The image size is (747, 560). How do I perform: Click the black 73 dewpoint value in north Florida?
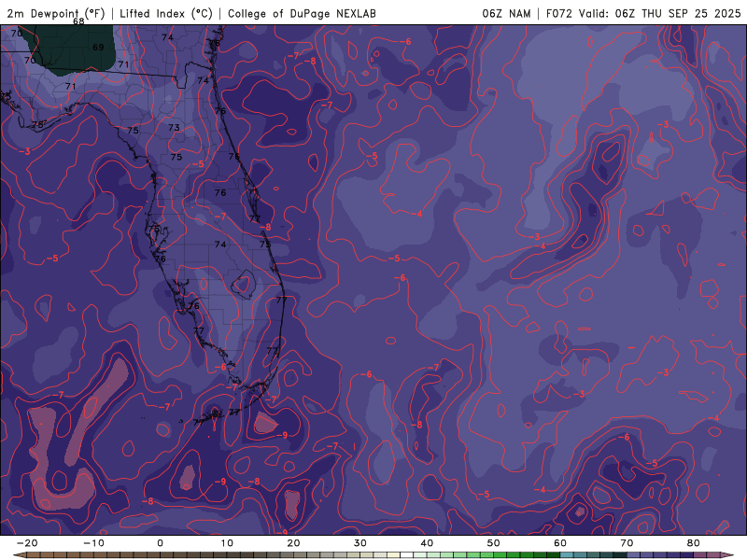[174, 128]
